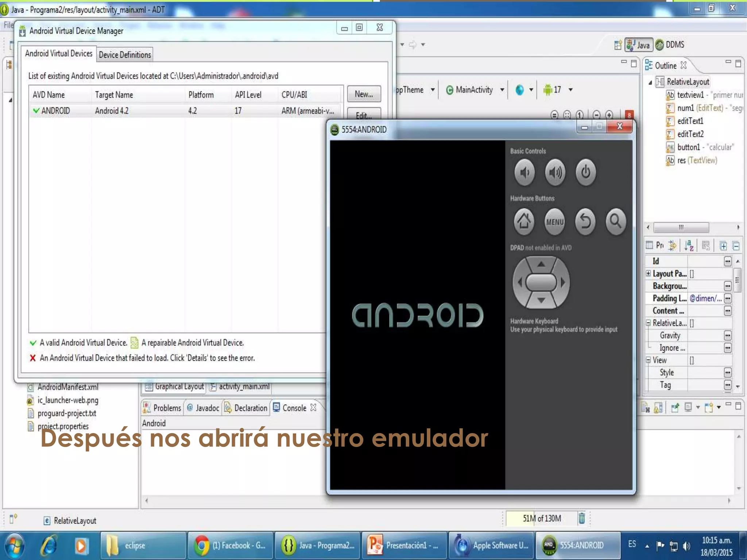Click DPAD up arrow in emulator
The image size is (747, 560).
(x=541, y=264)
